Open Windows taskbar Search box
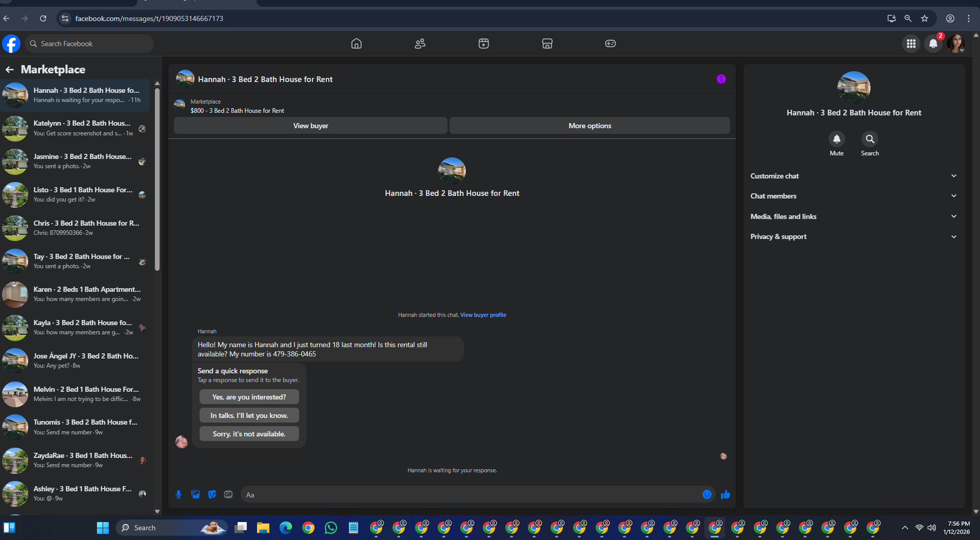The width and height of the screenshot is (980, 540). pyautogui.click(x=171, y=528)
